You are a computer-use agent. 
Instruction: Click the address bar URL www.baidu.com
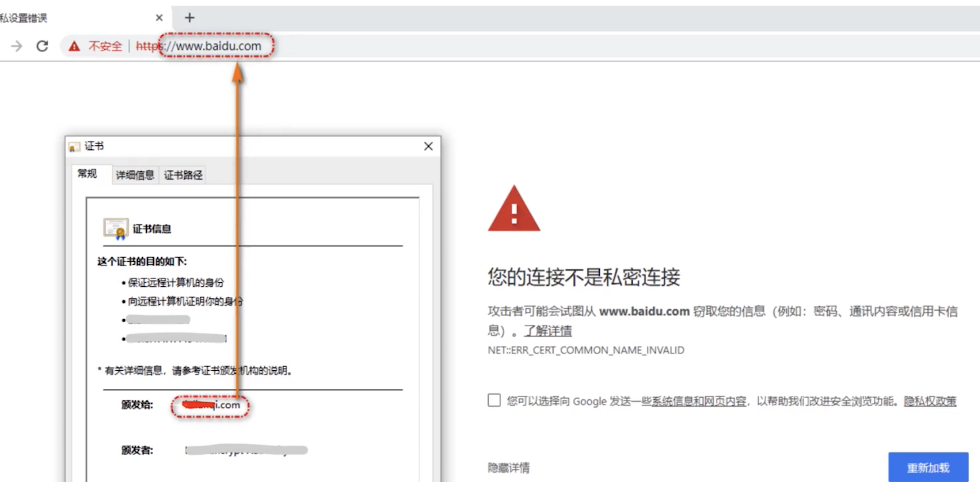[218, 46]
